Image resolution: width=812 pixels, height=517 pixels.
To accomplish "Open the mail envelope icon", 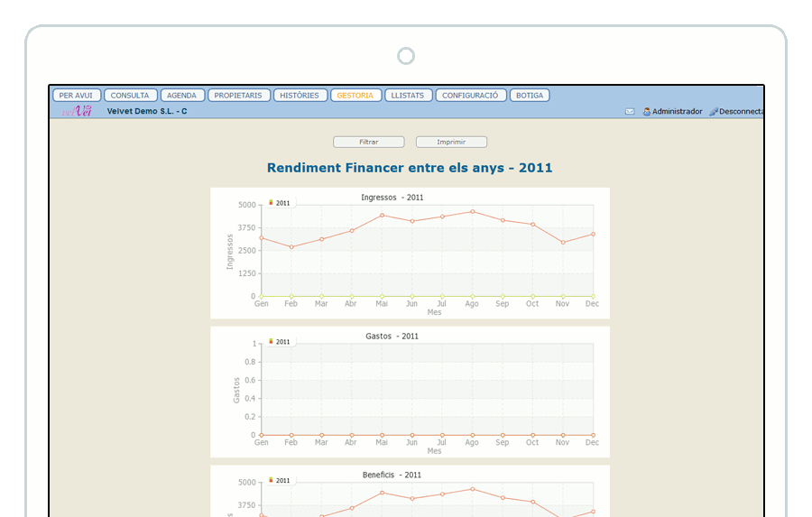I will click(630, 112).
